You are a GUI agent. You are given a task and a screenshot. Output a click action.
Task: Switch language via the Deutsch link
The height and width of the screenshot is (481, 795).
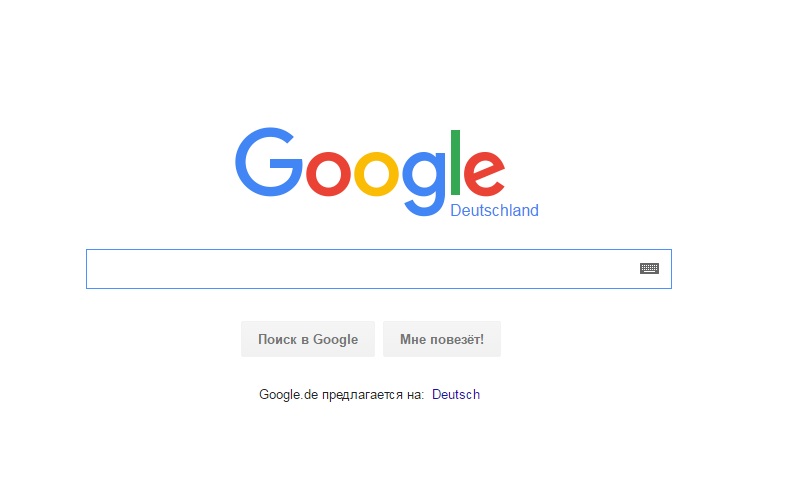(x=456, y=394)
